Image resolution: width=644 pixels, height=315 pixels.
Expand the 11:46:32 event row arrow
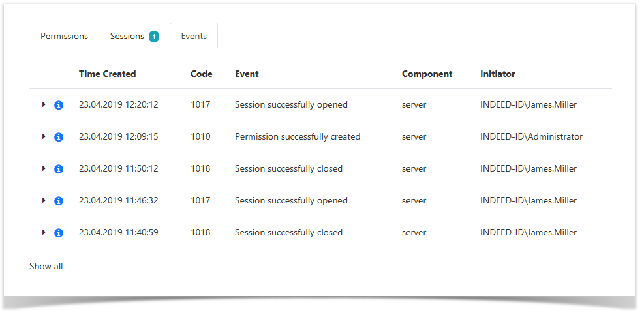click(44, 200)
